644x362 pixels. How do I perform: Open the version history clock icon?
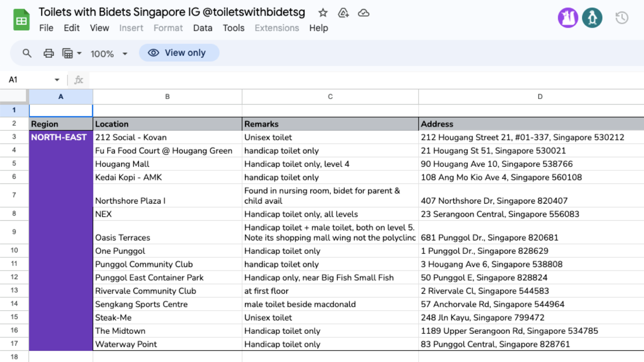pyautogui.click(x=622, y=18)
